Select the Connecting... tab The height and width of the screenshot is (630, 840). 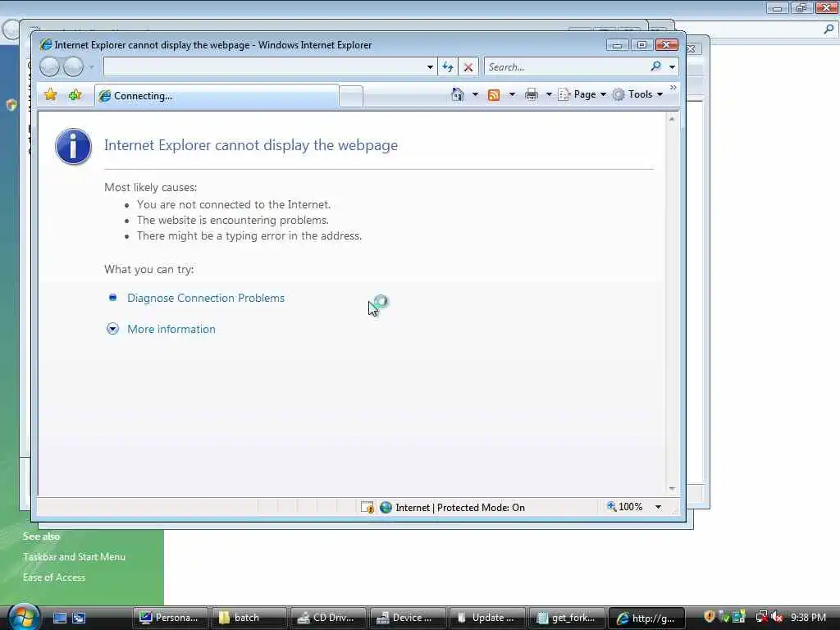point(217,96)
